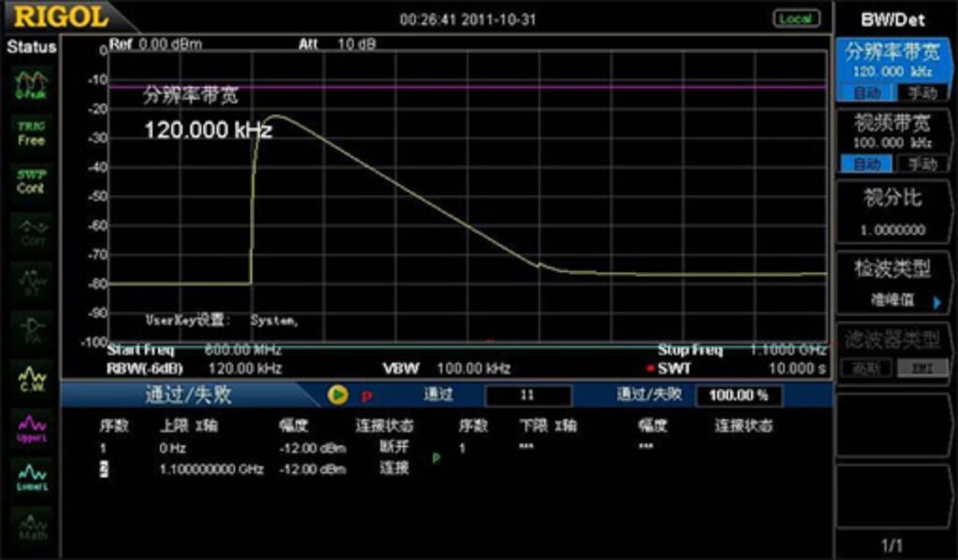The image size is (958, 560).
Task: Click the cyan Lower Limit line icon
Action: point(31,477)
